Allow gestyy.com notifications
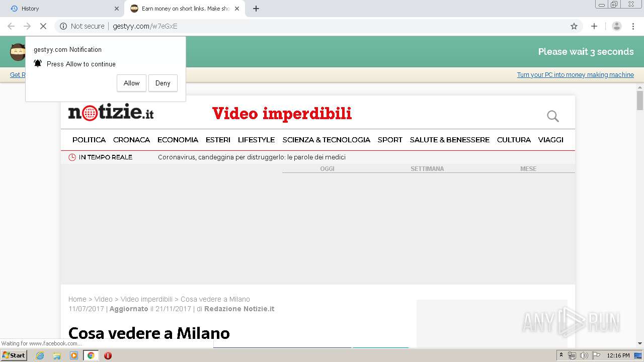644x362 pixels. [131, 83]
